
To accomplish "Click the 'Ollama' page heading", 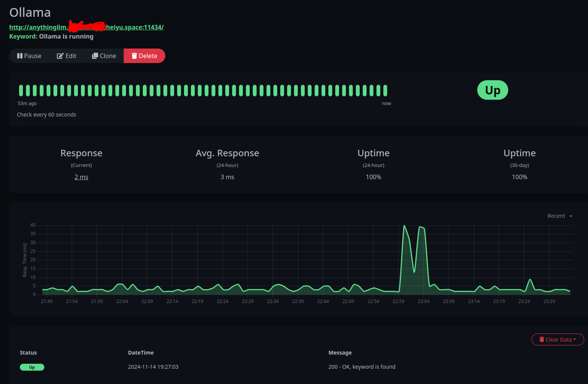I will tap(30, 13).
